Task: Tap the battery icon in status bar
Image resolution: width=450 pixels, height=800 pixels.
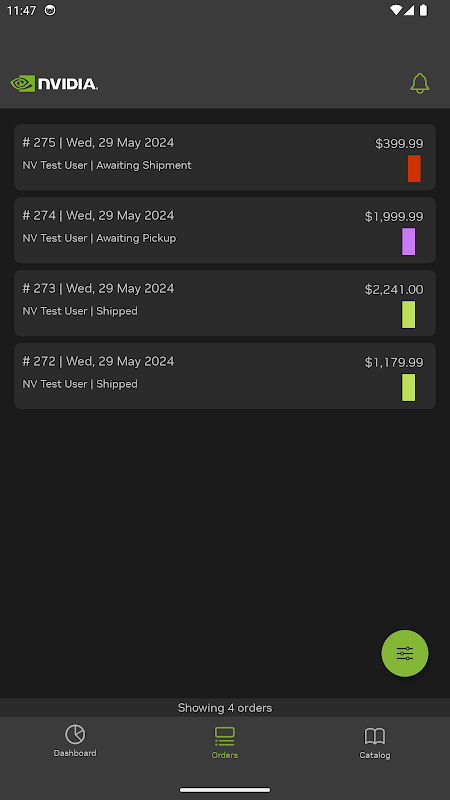Action: [423, 10]
